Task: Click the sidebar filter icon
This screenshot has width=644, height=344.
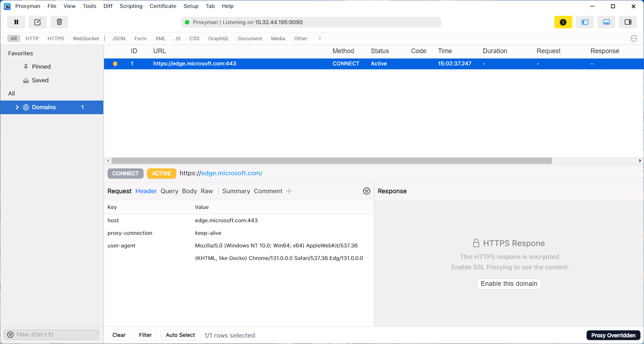Action: pyautogui.click(x=10, y=335)
